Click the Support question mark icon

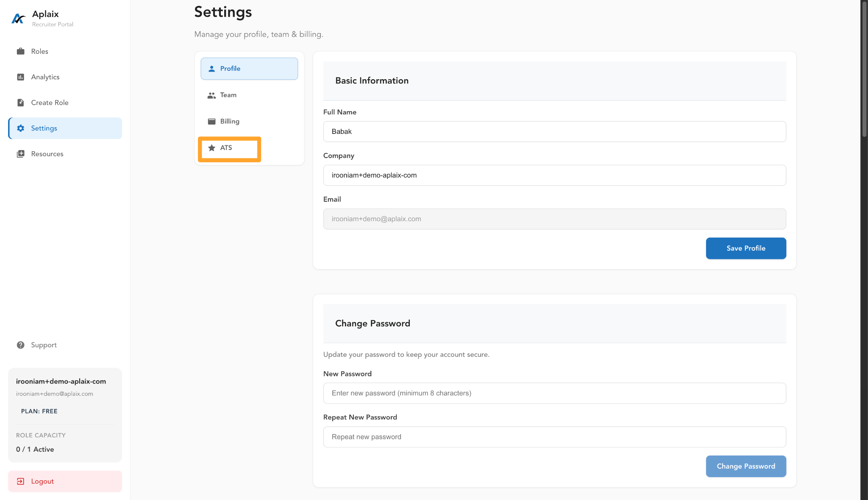pos(20,345)
